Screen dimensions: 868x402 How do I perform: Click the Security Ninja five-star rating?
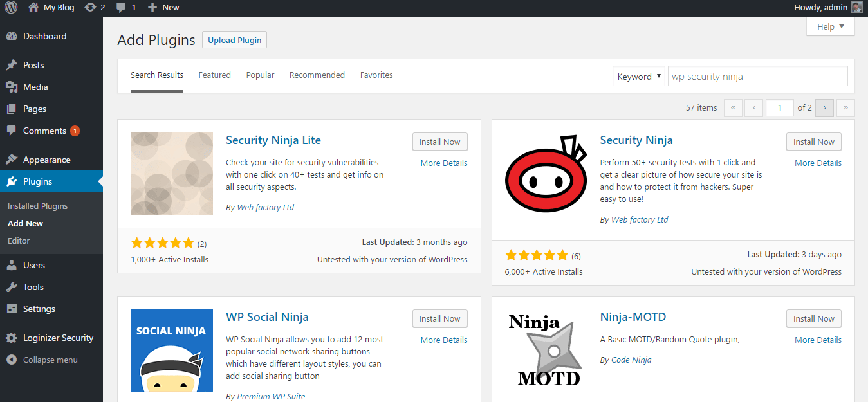tap(537, 255)
